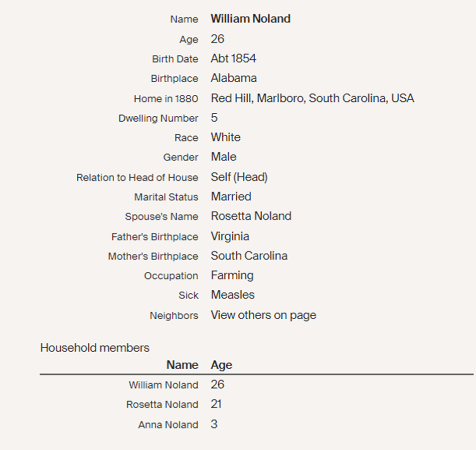The image size is (476, 450).
Task: Click the occupation value Farming
Action: click(232, 275)
